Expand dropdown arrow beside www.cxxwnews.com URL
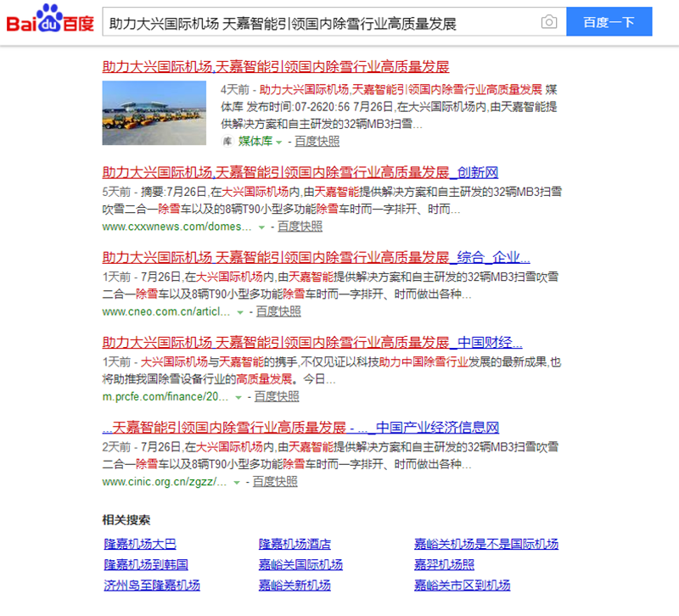This screenshot has width=679, height=616. click(x=261, y=227)
